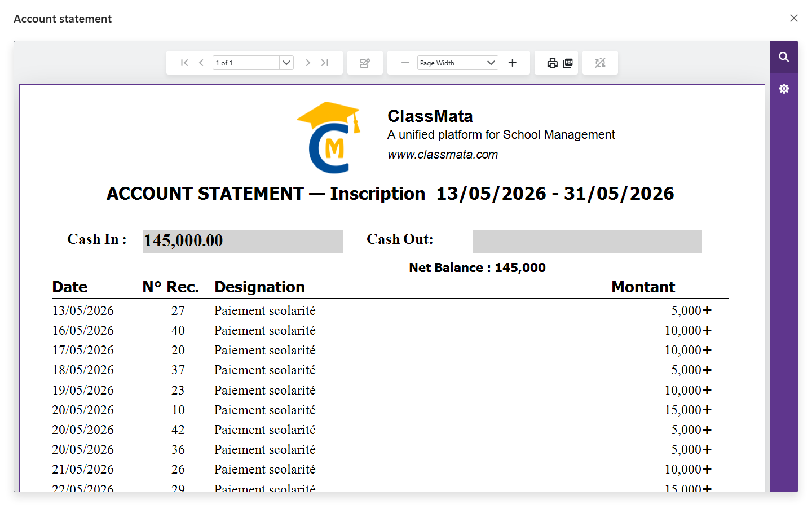
Task: Click 'Paiement scolarité' in receipt 27 row
Action: 265,311
